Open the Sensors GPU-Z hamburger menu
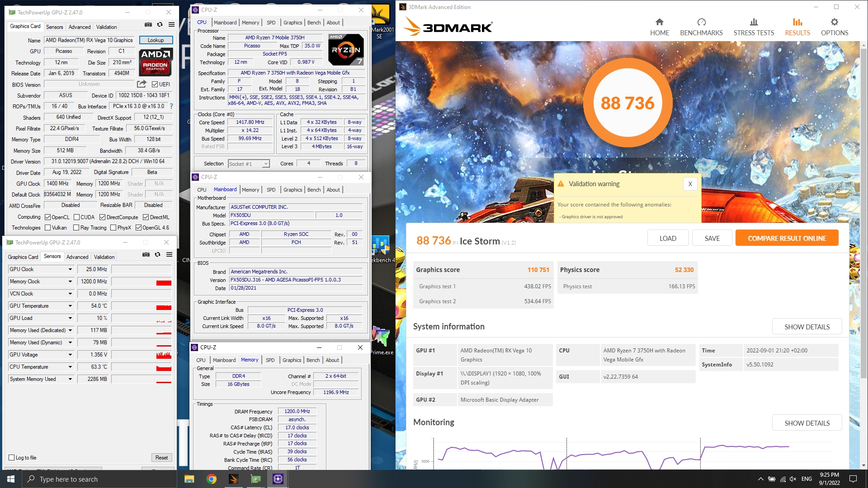The width and height of the screenshot is (868, 488). [169, 254]
